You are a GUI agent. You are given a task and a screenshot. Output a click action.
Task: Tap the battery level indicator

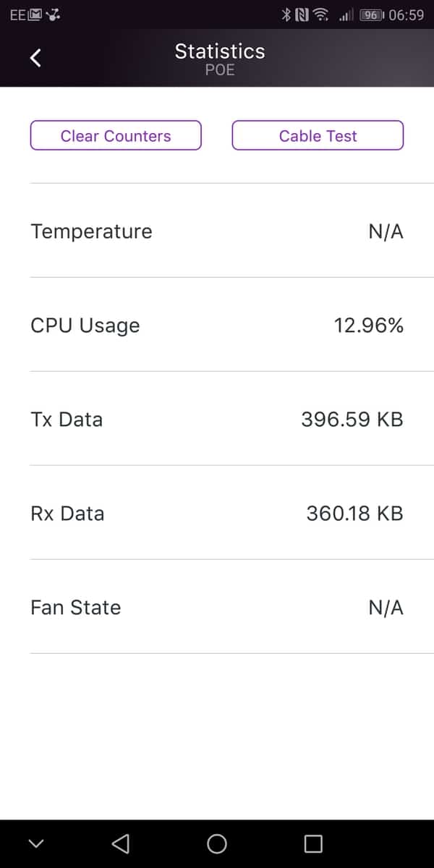pyautogui.click(x=372, y=14)
